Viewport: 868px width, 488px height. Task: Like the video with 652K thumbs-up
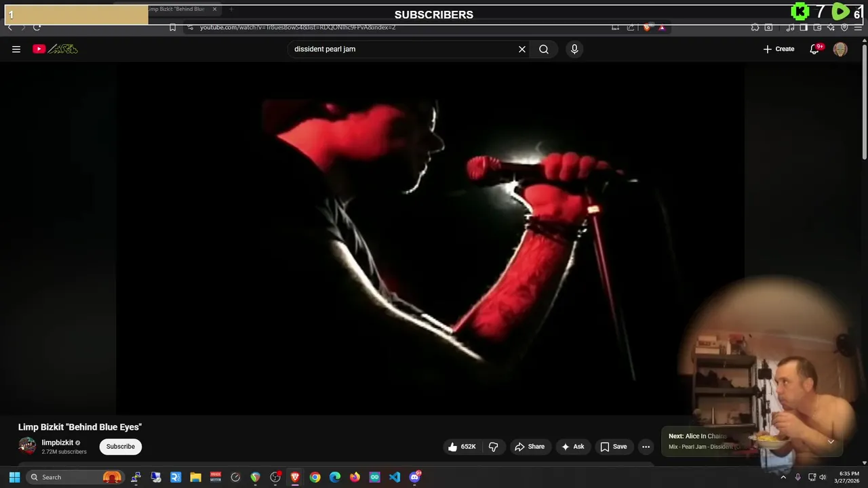[462, 447]
